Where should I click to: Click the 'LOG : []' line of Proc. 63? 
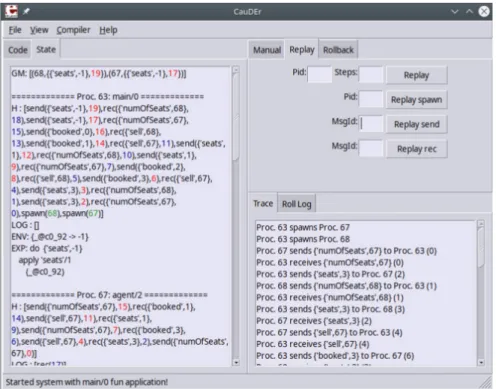coord(25,225)
